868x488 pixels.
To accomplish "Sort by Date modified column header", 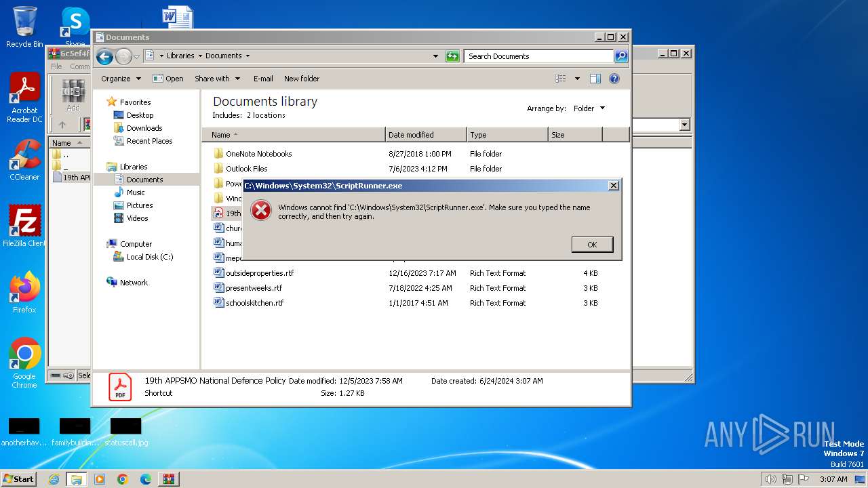I will (x=426, y=135).
